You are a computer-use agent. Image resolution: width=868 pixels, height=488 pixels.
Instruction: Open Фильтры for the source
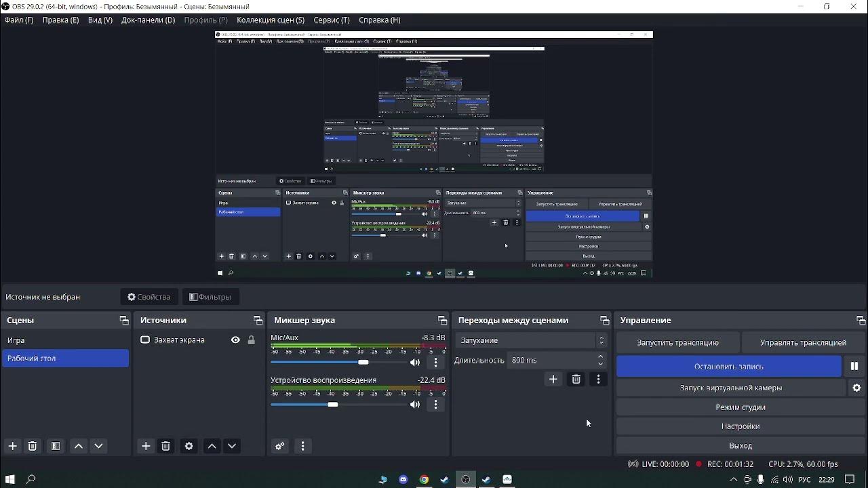pyautogui.click(x=210, y=297)
